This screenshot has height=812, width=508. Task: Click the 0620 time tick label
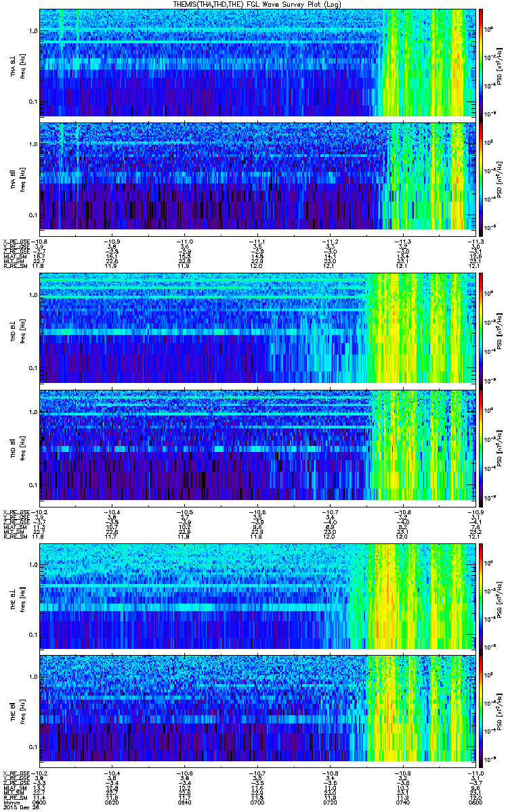112,802
